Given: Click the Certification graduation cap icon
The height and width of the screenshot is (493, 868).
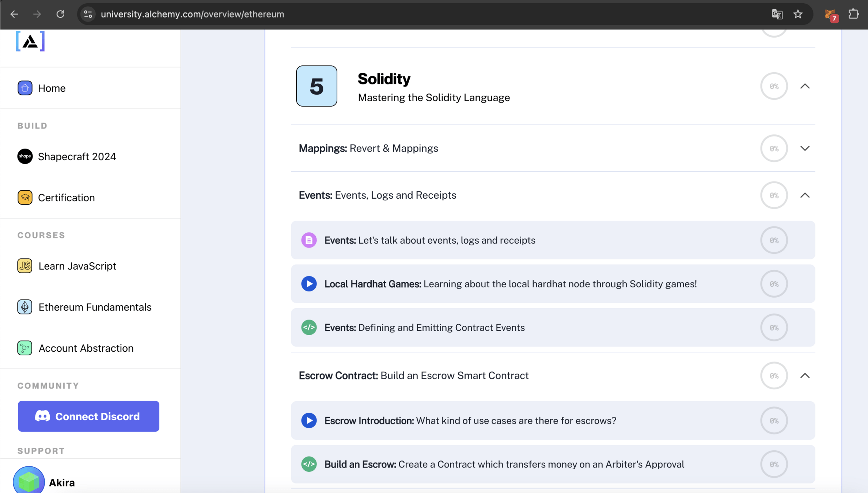Looking at the screenshot, I should pos(25,198).
